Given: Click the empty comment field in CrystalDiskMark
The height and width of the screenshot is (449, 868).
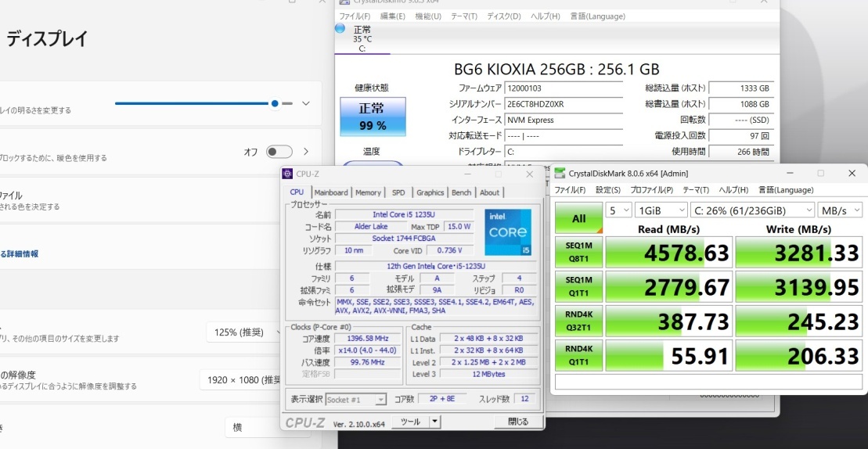Looking at the screenshot, I should [708, 382].
